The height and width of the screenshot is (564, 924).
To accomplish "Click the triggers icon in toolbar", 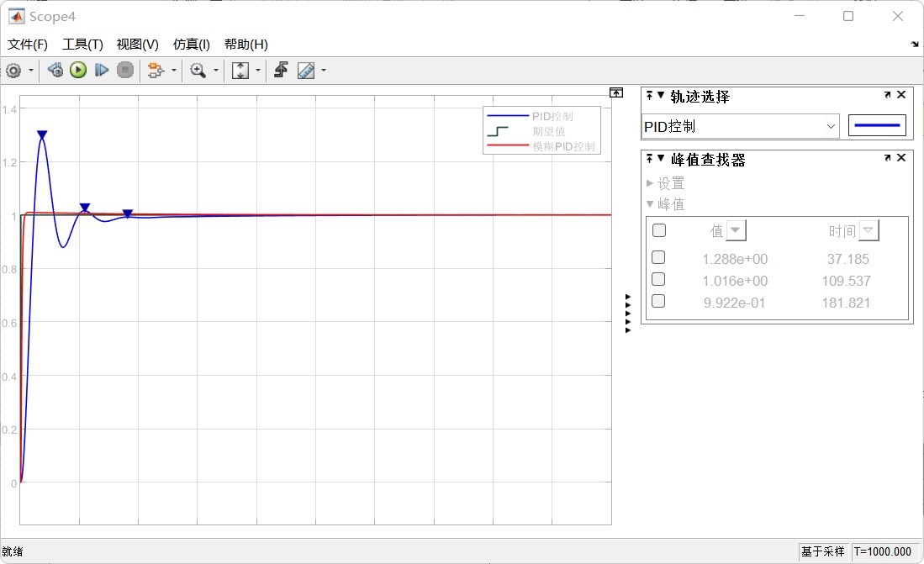I will click(x=281, y=70).
